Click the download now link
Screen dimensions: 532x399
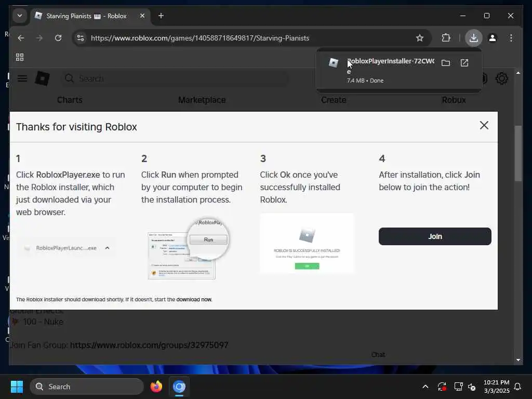pyautogui.click(x=194, y=299)
